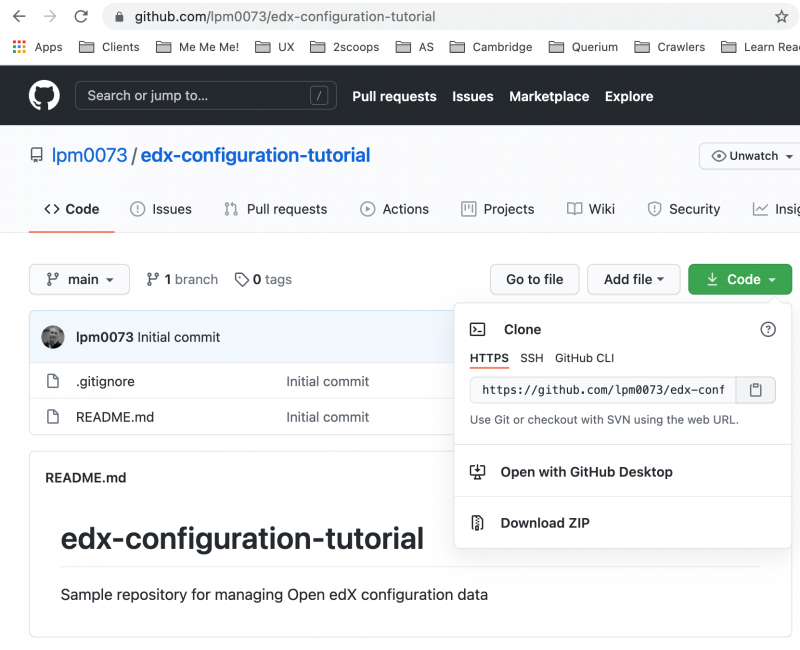Open clone help via question mark icon
Image resolution: width=800 pixels, height=650 pixels.
coord(767,329)
